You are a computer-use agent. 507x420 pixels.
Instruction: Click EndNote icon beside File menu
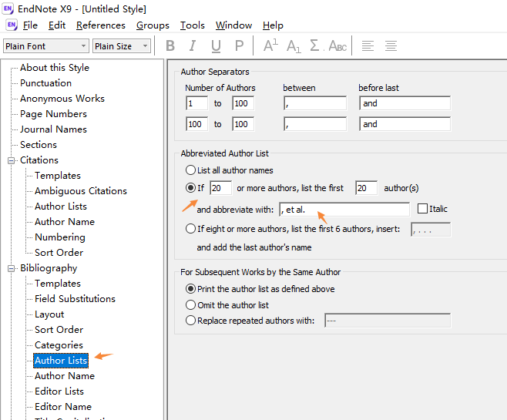pos(12,25)
